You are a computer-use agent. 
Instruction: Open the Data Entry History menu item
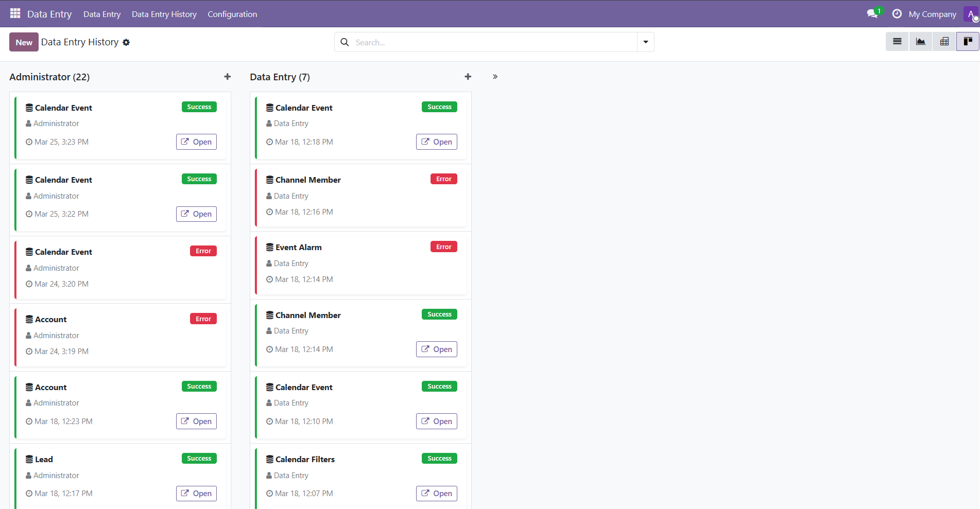(x=164, y=14)
